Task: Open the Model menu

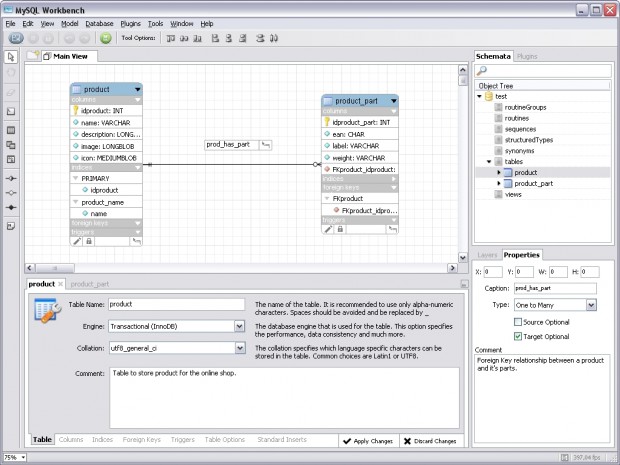Action: (70, 24)
